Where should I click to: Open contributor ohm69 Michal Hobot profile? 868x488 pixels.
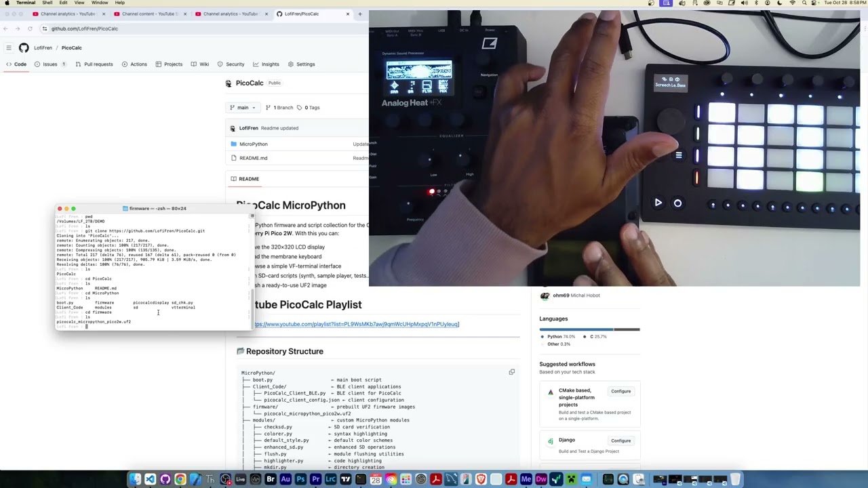570,296
